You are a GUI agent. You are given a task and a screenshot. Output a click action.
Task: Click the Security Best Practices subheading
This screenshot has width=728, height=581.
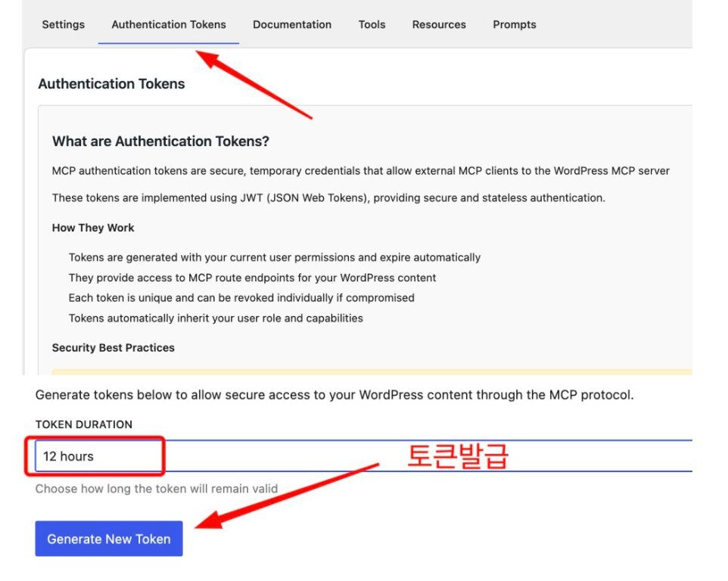point(114,348)
